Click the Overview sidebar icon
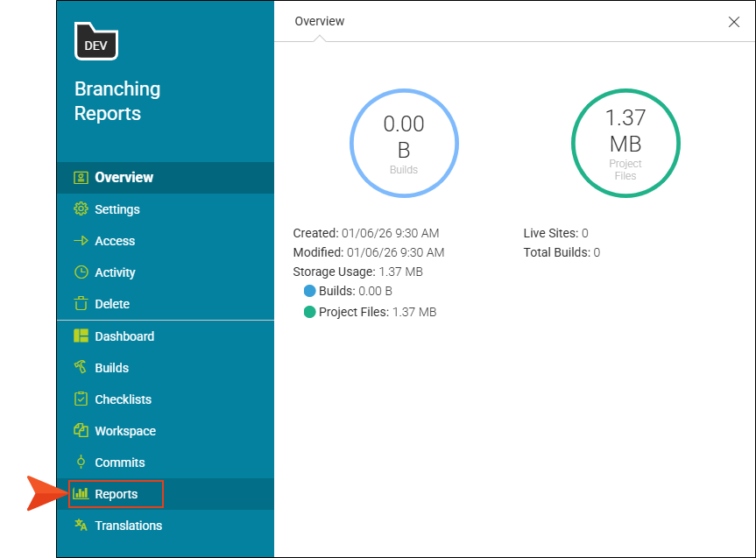 pos(81,177)
